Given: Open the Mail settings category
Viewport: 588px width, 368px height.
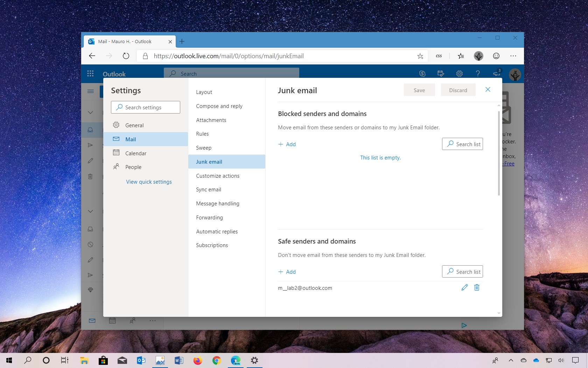Looking at the screenshot, I should pos(130,139).
